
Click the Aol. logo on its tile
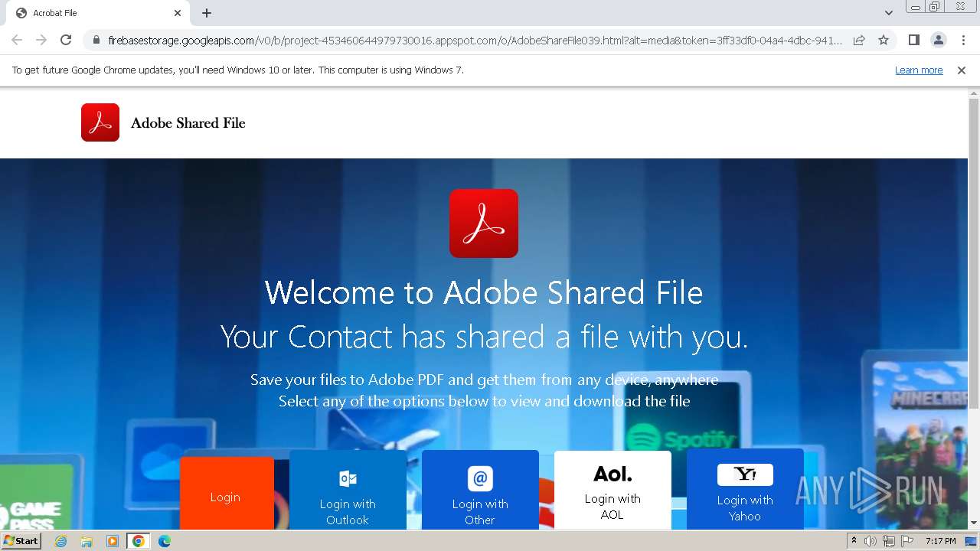(x=612, y=474)
